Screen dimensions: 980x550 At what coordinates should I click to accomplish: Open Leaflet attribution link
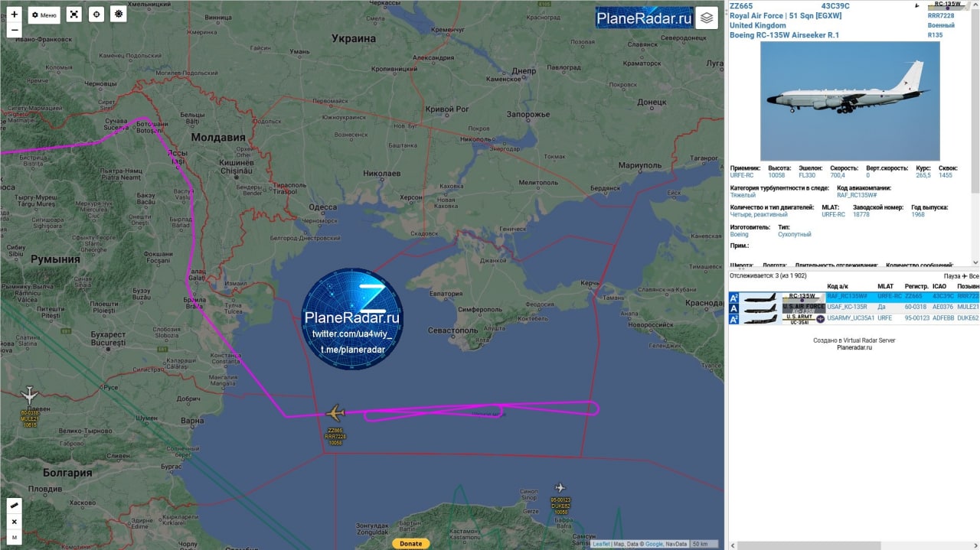point(601,544)
